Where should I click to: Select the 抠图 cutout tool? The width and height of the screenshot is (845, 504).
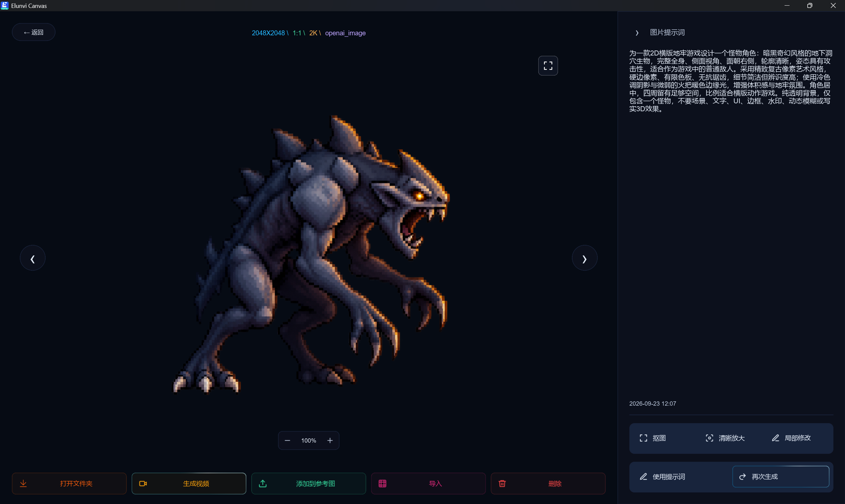(652, 438)
